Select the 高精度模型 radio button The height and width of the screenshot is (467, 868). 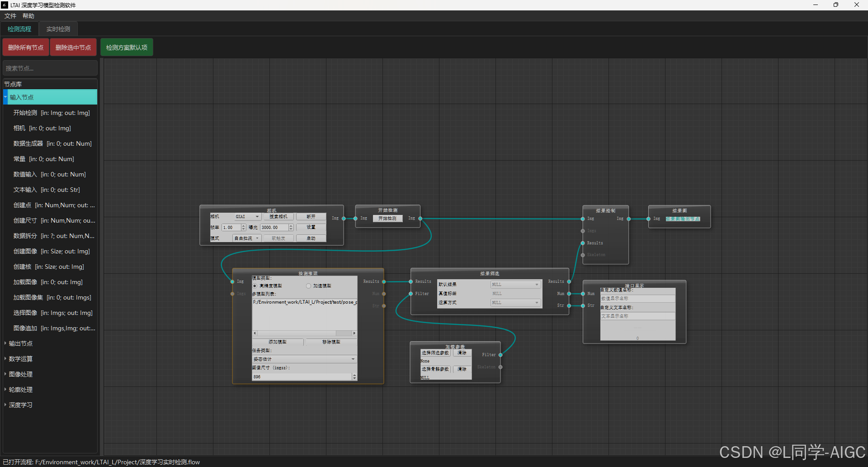click(x=255, y=286)
